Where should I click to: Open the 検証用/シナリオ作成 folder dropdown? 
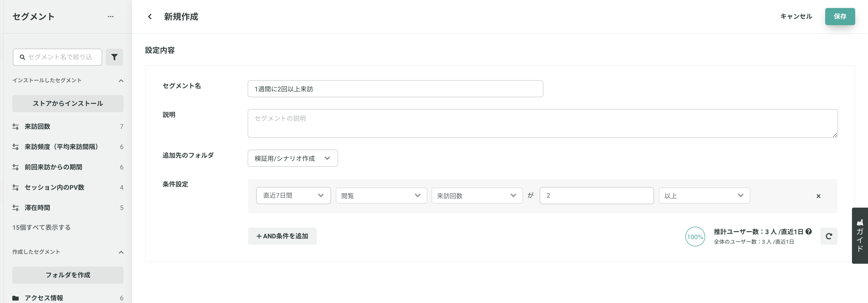point(293,158)
